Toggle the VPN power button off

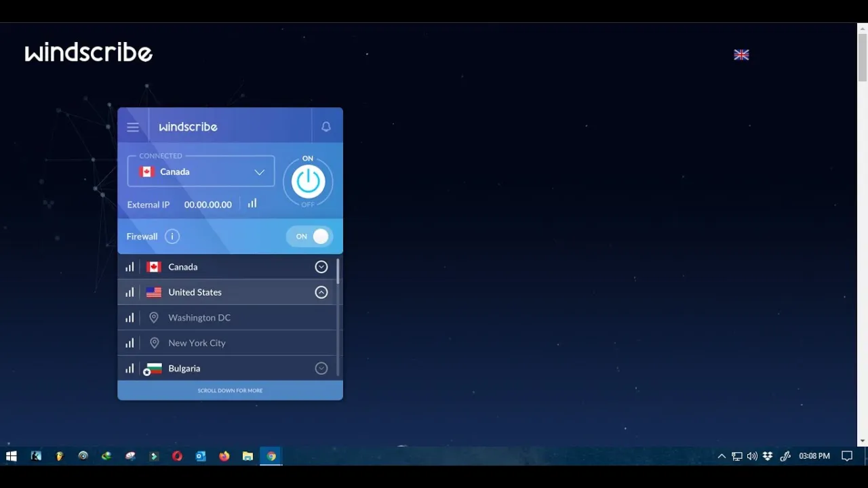click(x=308, y=182)
